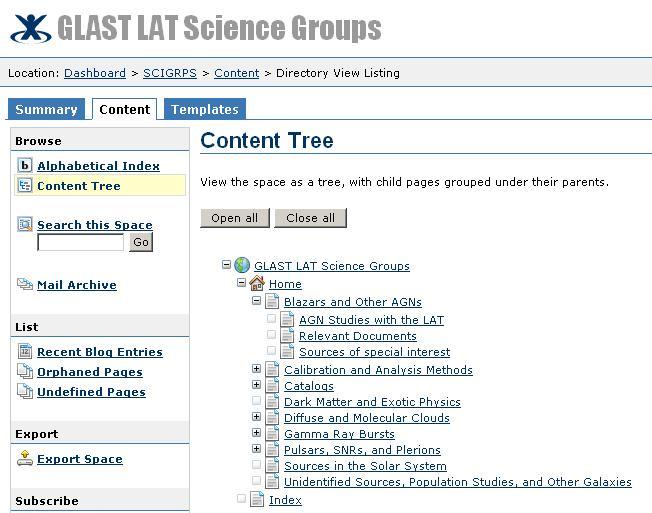The image size is (652, 513).
Task: Click the Open all button
Action: pos(235,218)
